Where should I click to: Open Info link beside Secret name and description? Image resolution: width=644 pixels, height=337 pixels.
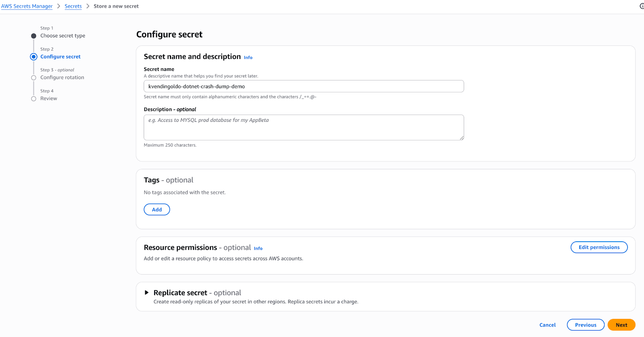point(248,58)
